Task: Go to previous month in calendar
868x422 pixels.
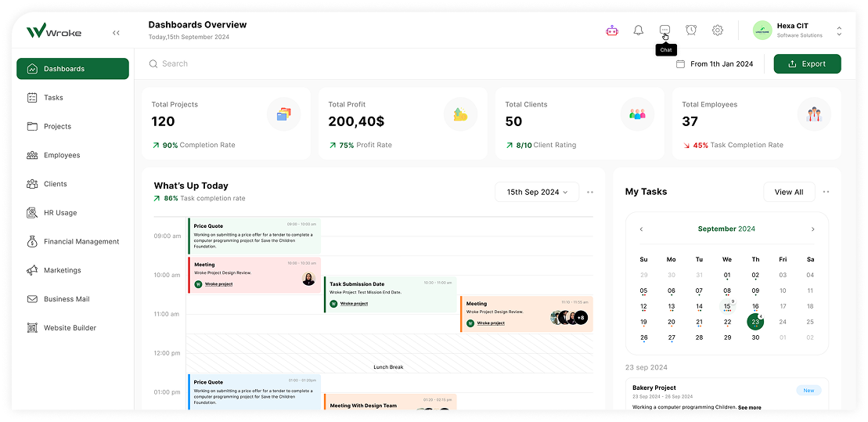Action: pyautogui.click(x=642, y=229)
